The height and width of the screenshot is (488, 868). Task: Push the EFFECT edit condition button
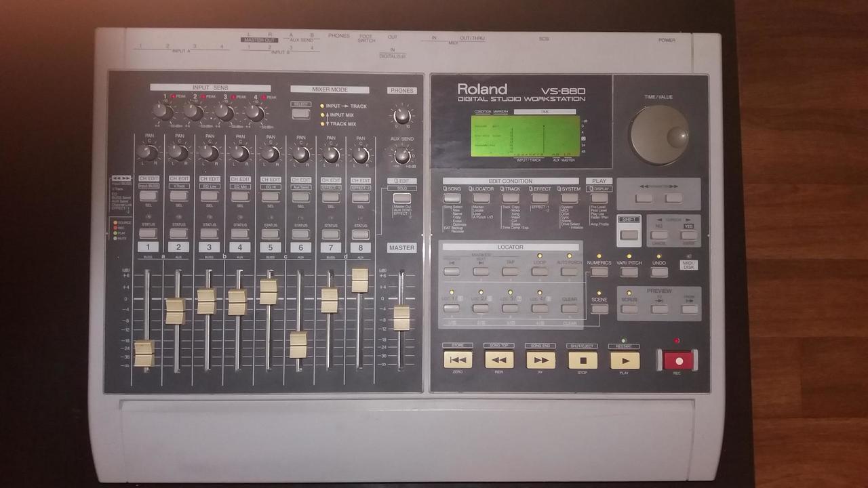click(x=540, y=199)
